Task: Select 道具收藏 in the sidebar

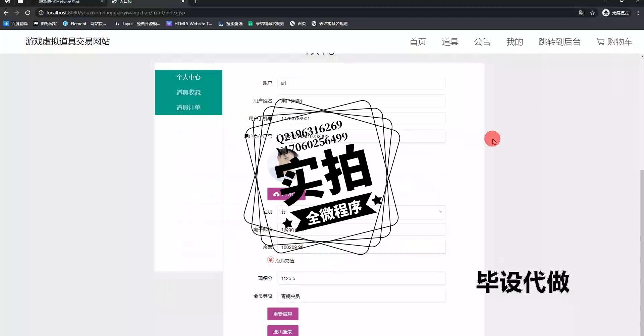Action: (x=189, y=92)
